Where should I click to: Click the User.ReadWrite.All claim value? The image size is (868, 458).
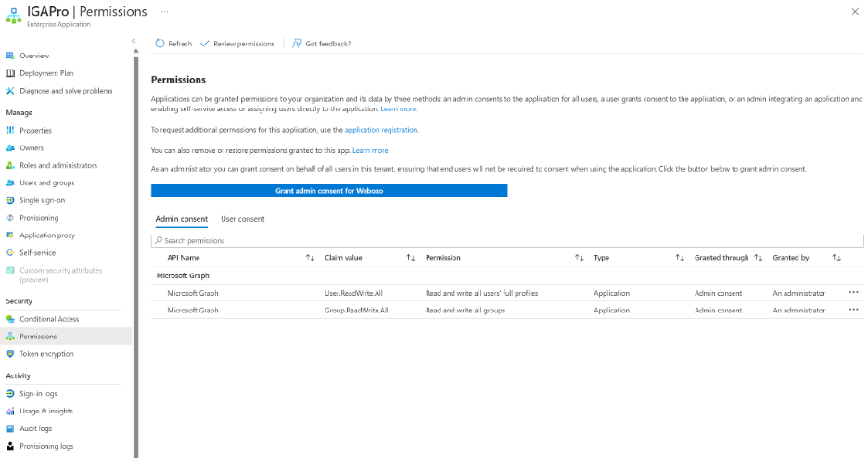coord(353,293)
